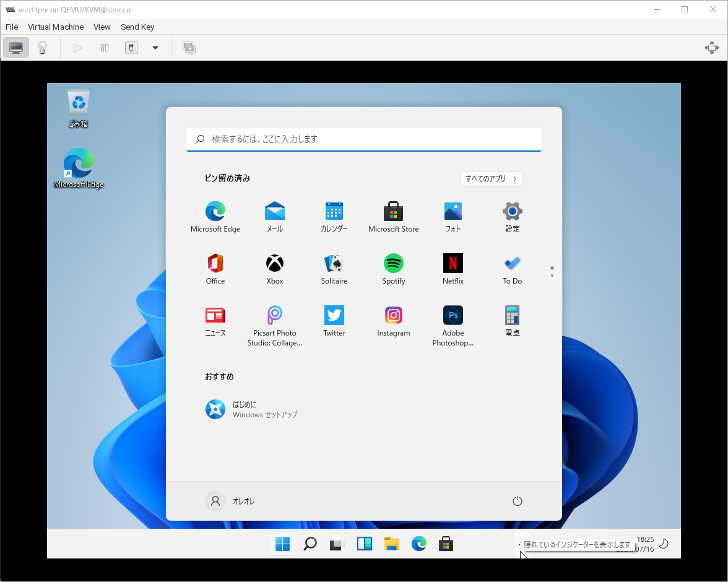728x582 pixels.
Task: Launch Netflix app
Action: (453, 269)
